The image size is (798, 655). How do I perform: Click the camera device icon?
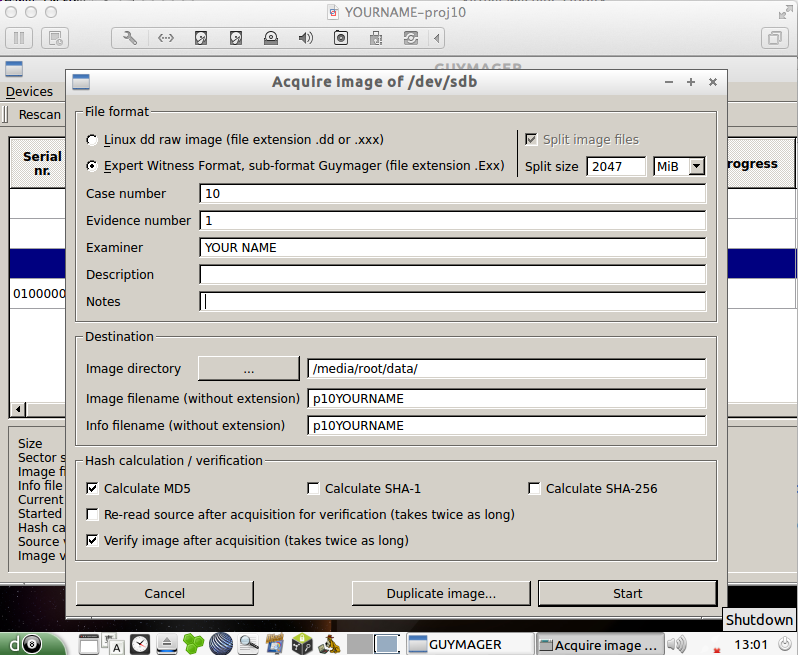click(340, 38)
